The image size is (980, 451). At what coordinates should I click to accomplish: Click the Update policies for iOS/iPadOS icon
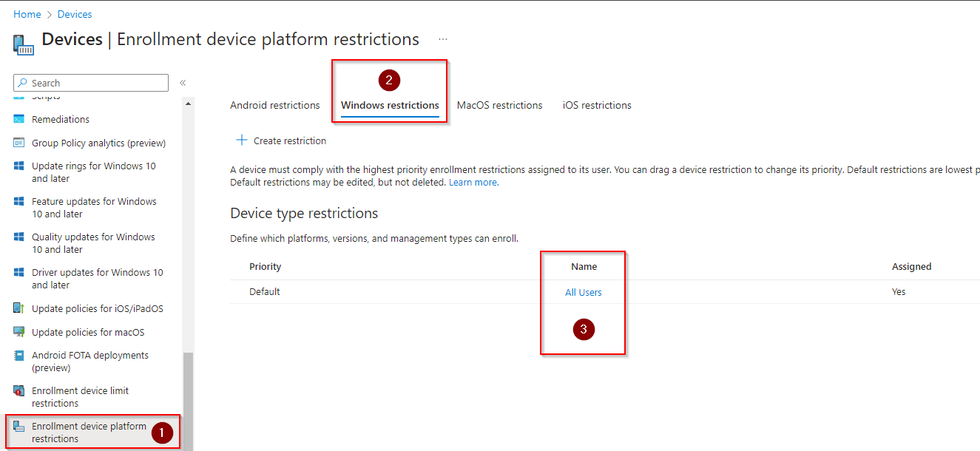point(19,308)
